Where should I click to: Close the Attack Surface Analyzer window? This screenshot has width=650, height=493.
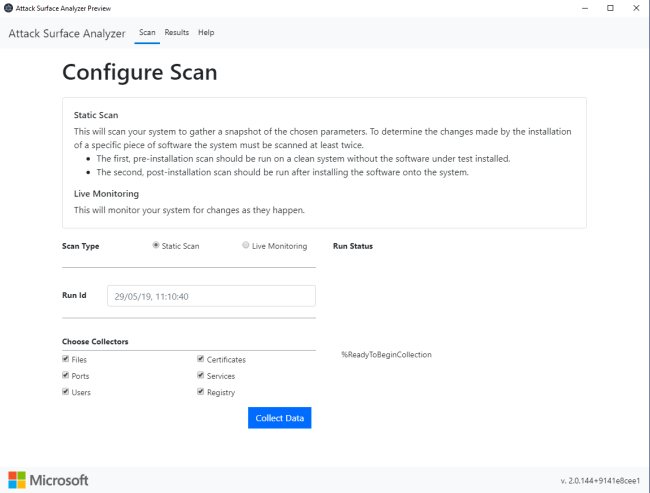[x=636, y=8]
